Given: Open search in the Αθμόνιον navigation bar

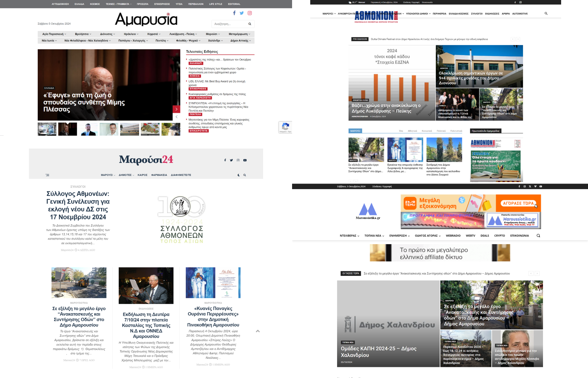Looking at the screenshot, I should pyautogui.click(x=546, y=14).
